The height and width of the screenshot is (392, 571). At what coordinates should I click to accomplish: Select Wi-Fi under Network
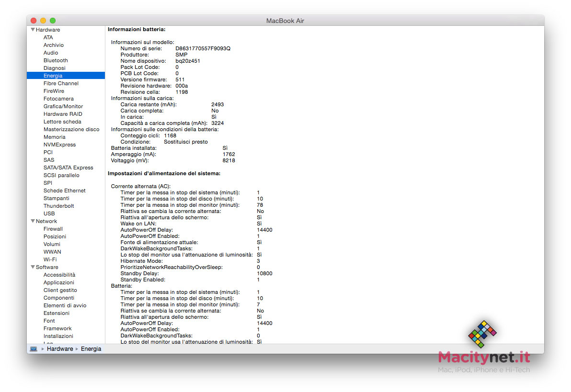click(x=50, y=259)
